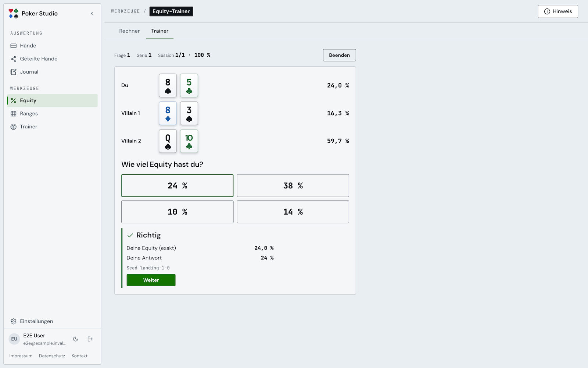The height and width of the screenshot is (368, 588).
Task: Click the green Weiter button
Action: (x=151, y=280)
